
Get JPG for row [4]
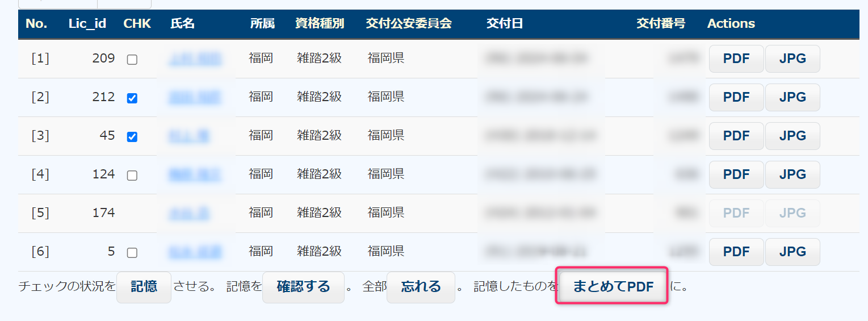coord(792,174)
